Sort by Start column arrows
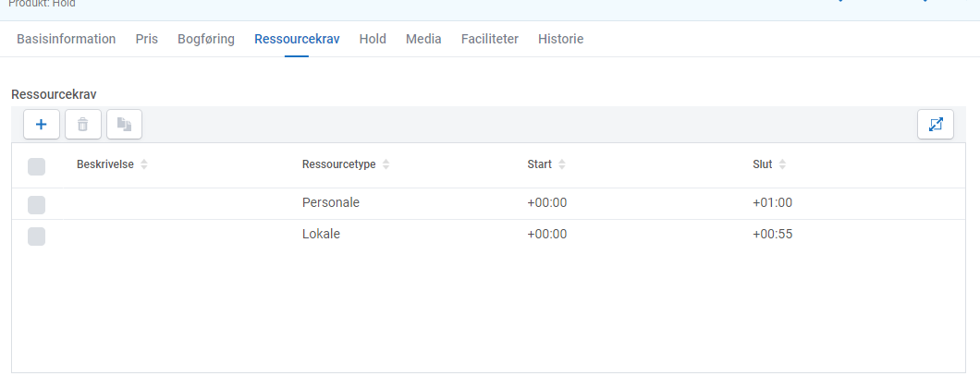The image size is (980, 388). (561, 165)
